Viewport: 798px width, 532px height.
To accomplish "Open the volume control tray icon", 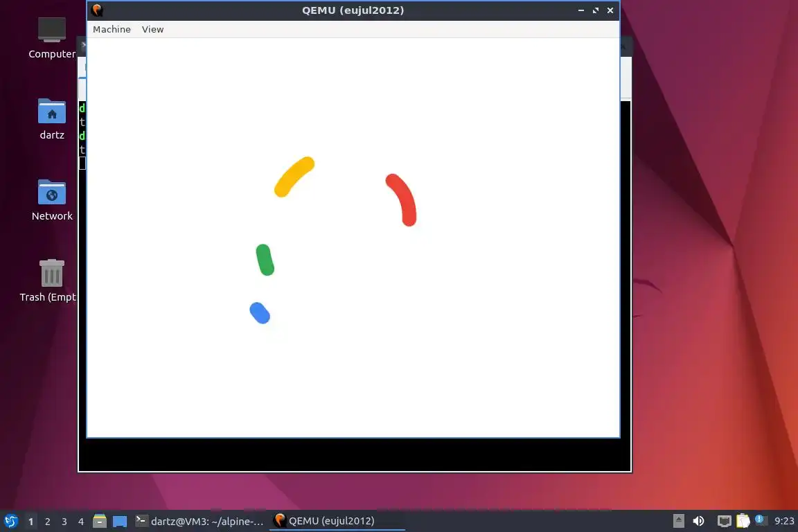I will click(x=698, y=521).
